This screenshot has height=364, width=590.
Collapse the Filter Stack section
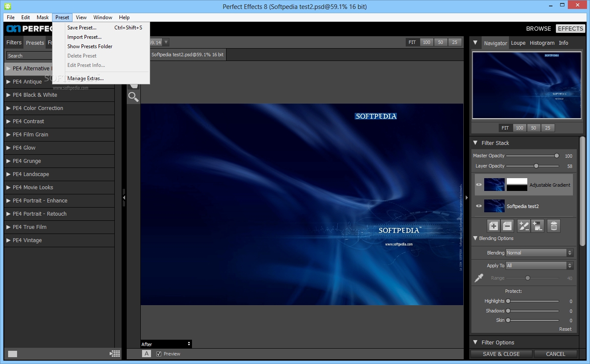(475, 143)
